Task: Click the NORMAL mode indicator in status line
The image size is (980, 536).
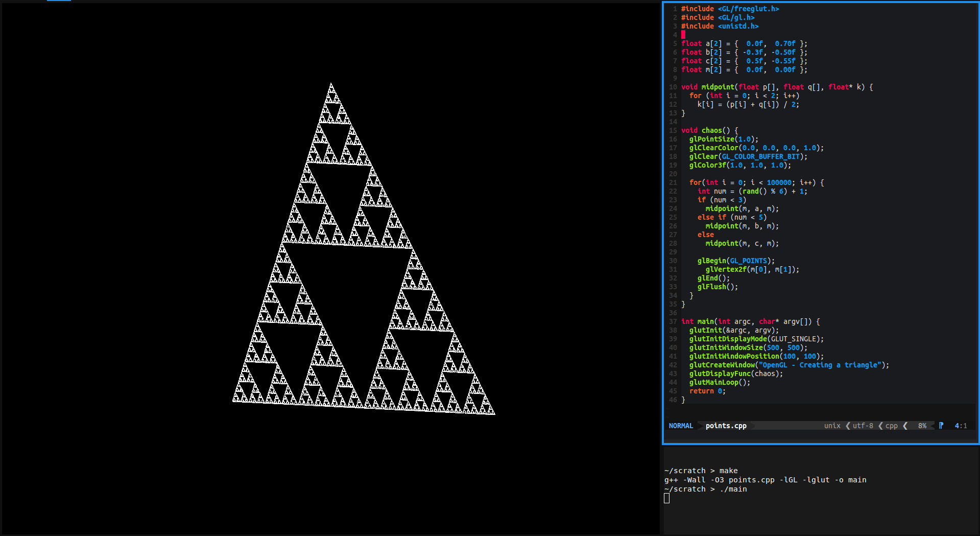Action: (681, 426)
